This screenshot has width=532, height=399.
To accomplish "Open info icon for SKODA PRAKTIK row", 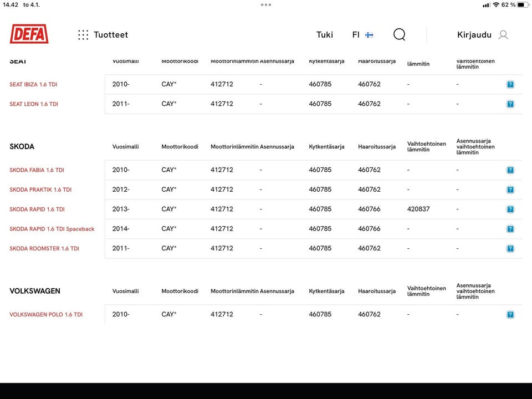I will [510, 190].
